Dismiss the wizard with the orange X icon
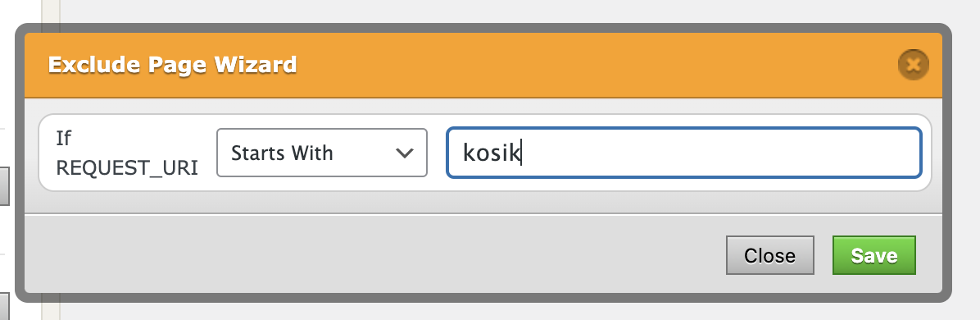The width and height of the screenshot is (980, 320). (x=913, y=65)
